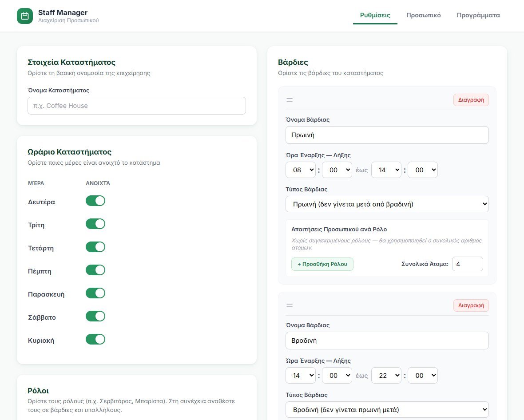Image resolution: width=524 pixels, height=420 pixels.
Task: Open the Βραδινή shift start hour dropdown
Action: click(x=301, y=376)
